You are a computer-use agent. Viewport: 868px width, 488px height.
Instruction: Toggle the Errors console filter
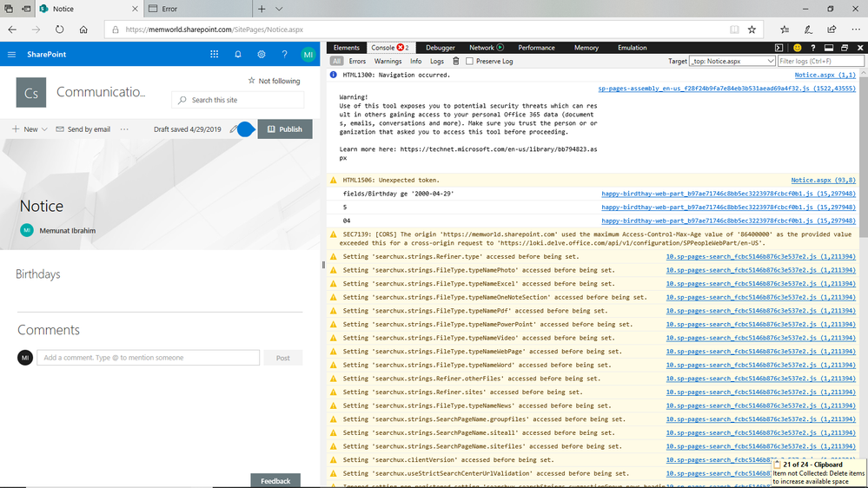click(x=357, y=62)
